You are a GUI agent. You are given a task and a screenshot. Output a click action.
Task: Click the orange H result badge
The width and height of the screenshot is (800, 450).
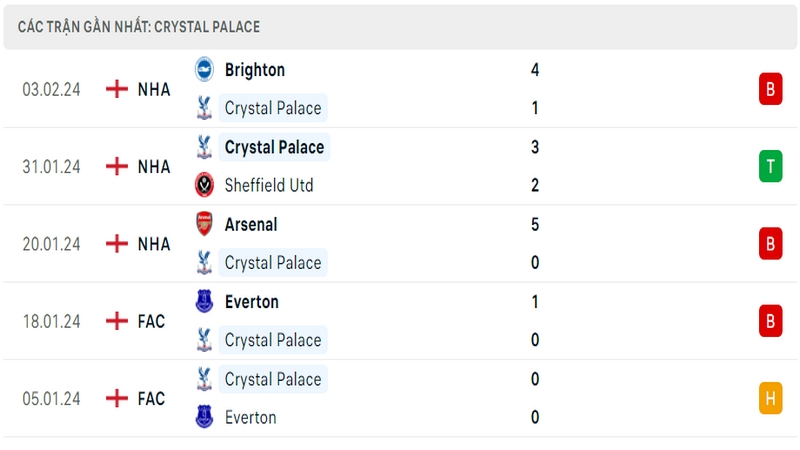tap(770, 398)
